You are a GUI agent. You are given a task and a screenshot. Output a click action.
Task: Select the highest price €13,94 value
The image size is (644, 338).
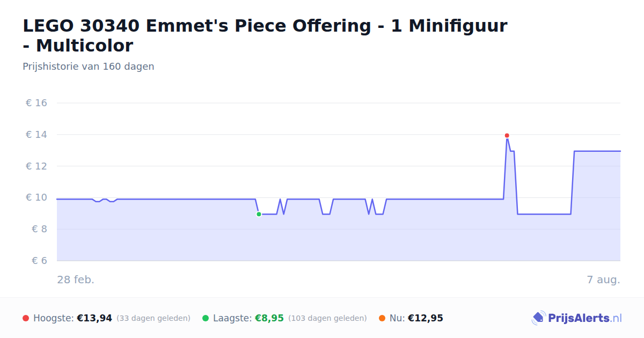[94, 318]
